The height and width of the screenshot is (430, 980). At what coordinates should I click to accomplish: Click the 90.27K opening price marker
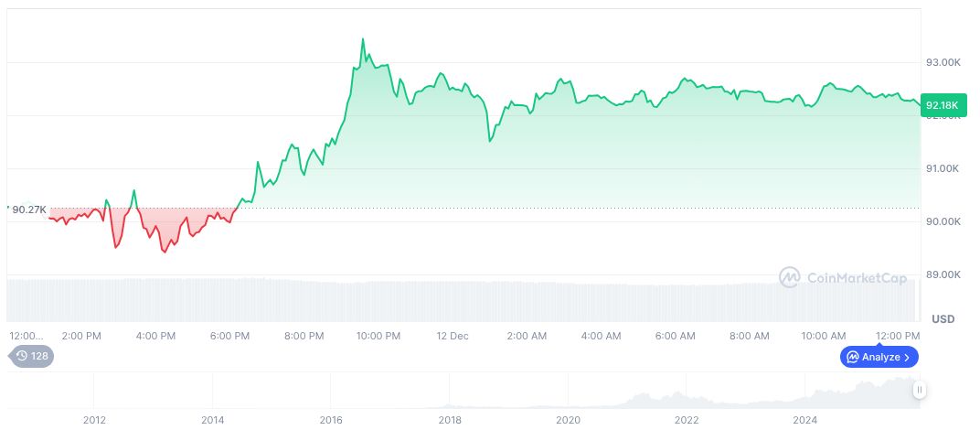tap(29, 210)
